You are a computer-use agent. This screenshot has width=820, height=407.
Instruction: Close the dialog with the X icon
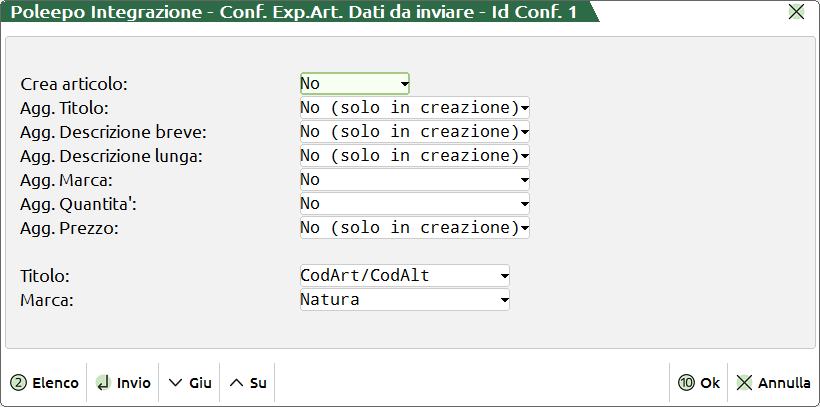(x=796, y=12)
